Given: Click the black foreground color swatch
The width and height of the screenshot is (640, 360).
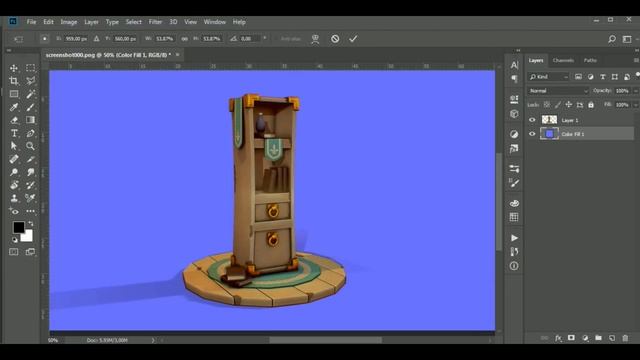Looking at the screenshot, I should tap(18, 227).
